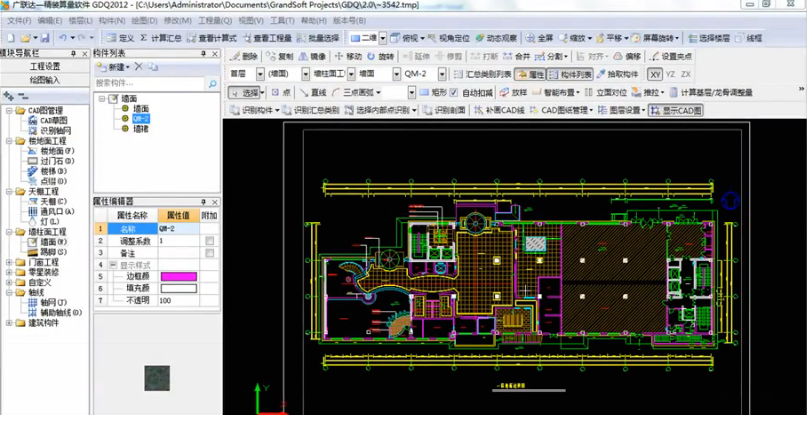Screen dimensions: 807x438
Task: Toggle 显示CAD图 button
Action: point(675,110)
